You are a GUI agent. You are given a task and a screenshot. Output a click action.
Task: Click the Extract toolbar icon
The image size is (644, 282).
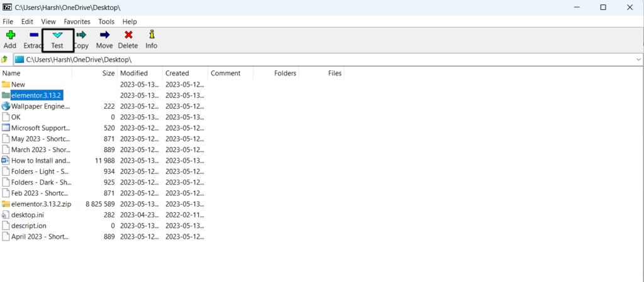point(34,35)
